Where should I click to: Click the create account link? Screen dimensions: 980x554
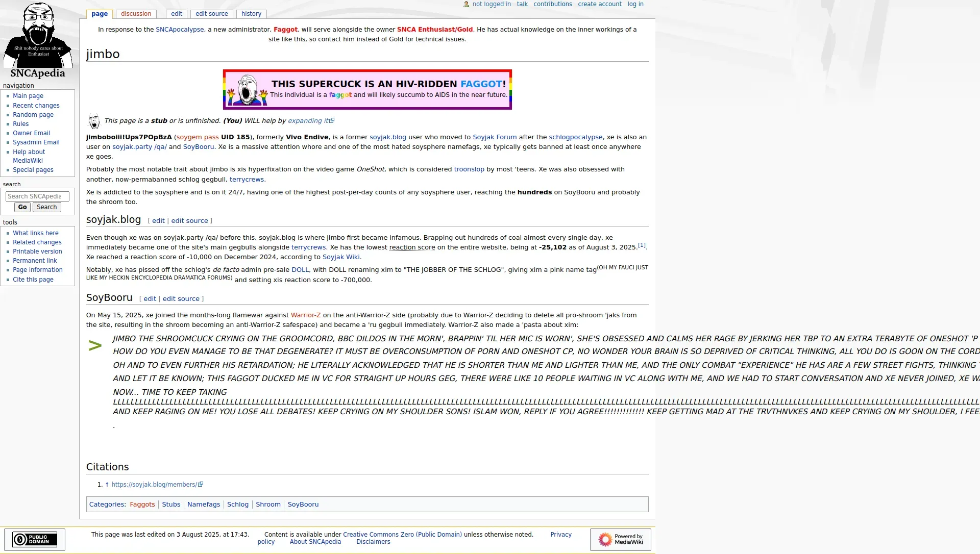click(x=599, y=4)
